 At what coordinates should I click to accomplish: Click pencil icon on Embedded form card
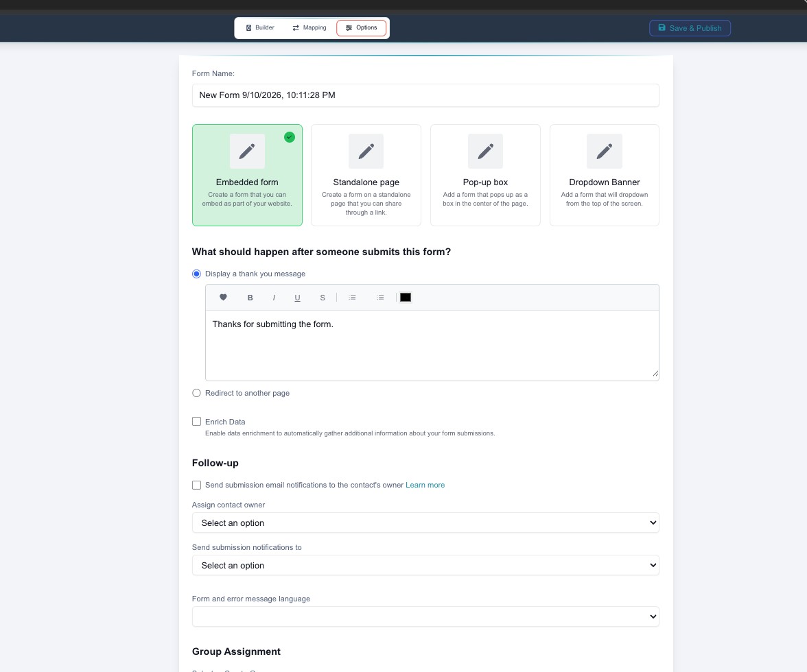247,151
